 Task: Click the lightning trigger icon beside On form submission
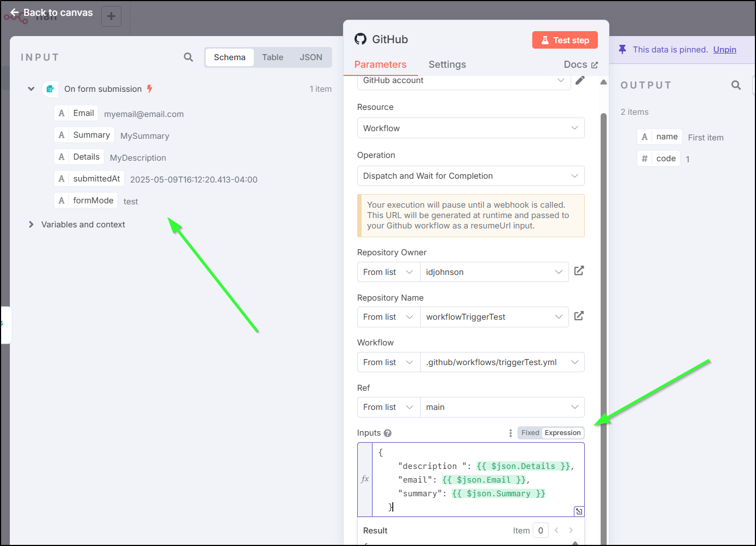click(149, 89)
